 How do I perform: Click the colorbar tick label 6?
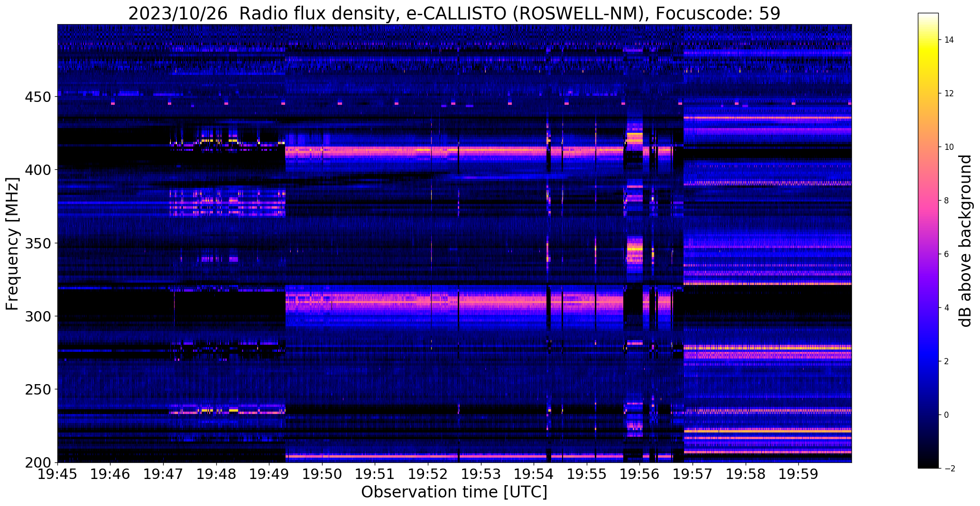click(x=947, y=254)
